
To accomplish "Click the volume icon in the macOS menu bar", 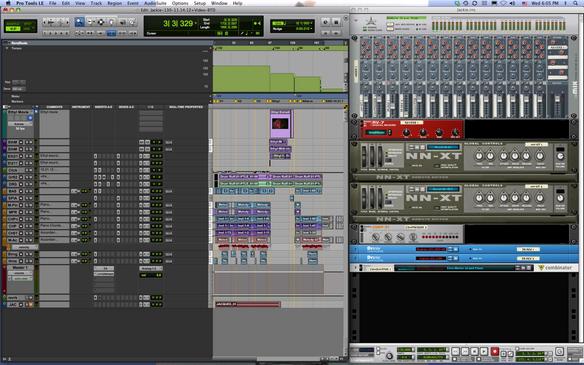I will [x=512, y=3].
